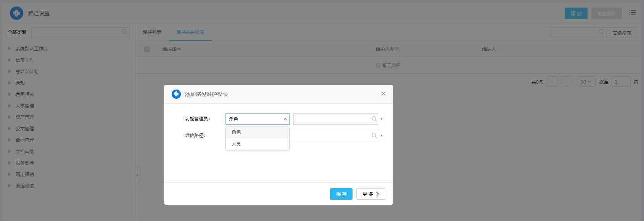Select 人员 option from dropdown list
The height and width of the screenshot is (221, 644).
click(236, 144)
